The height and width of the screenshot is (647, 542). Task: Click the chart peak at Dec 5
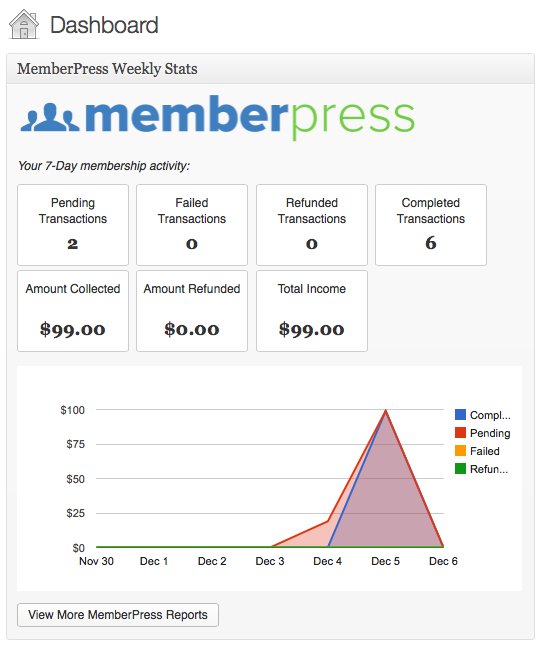386,410
